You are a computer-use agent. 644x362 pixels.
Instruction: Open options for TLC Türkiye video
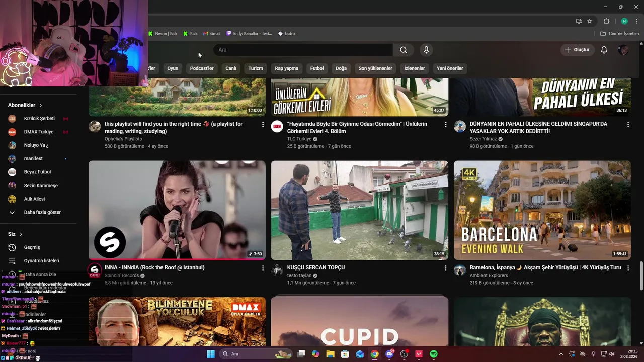point(445,124)
